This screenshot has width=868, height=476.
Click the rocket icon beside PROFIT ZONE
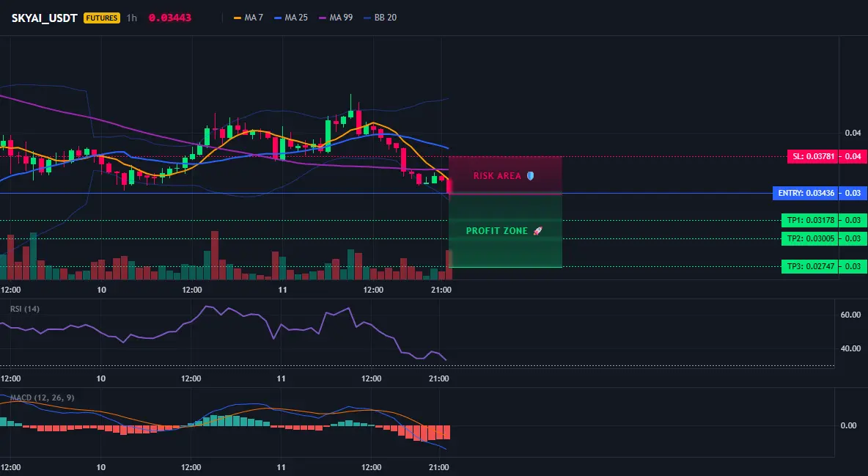tap(537, 230)
